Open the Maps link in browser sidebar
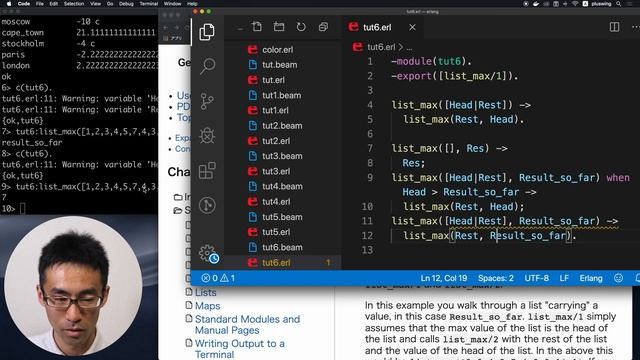Screen dimensions: 640x360 click(x=207, y=306)
